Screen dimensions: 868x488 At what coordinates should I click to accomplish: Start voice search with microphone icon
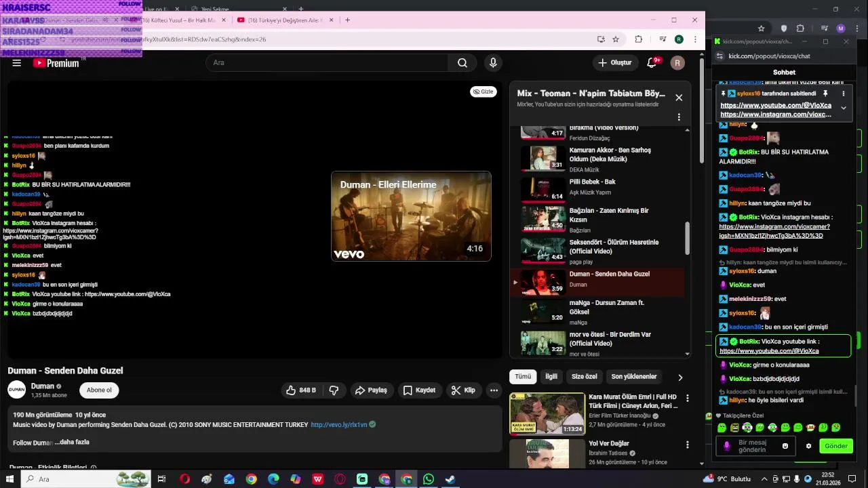coord(493,63)
